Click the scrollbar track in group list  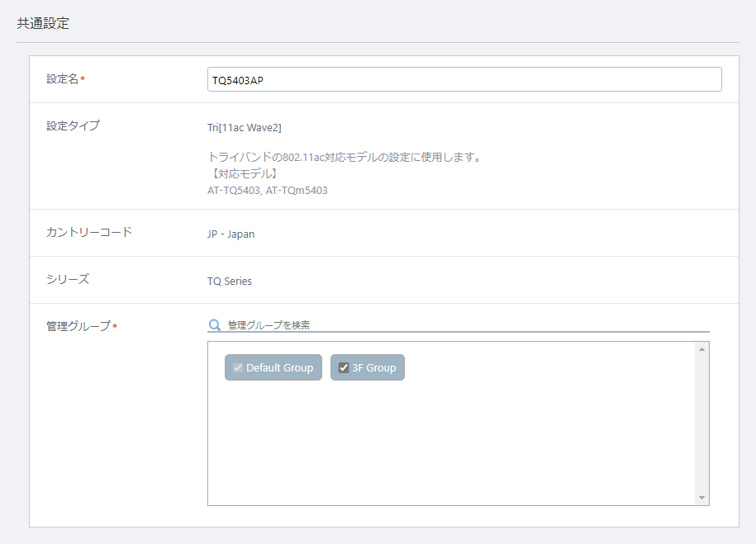point(702,423)
